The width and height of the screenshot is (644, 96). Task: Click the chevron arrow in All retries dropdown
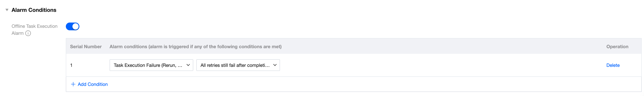(275, 65)
